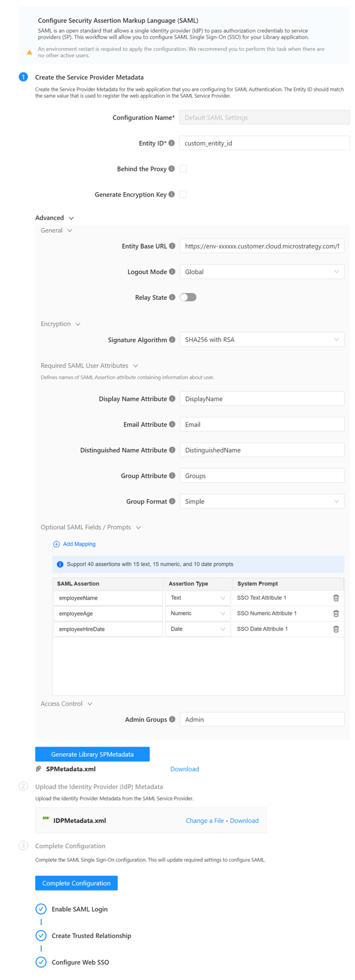Open the Group Format dropdown
Image resolution: width=355 pixels, height=980 pixels.
tap(262, 501)
